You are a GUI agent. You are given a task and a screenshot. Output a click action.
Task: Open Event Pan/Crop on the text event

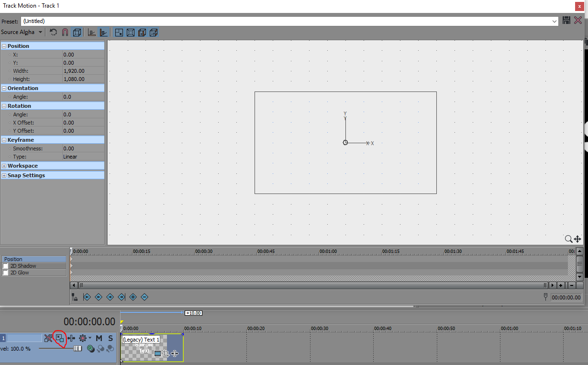166,353
